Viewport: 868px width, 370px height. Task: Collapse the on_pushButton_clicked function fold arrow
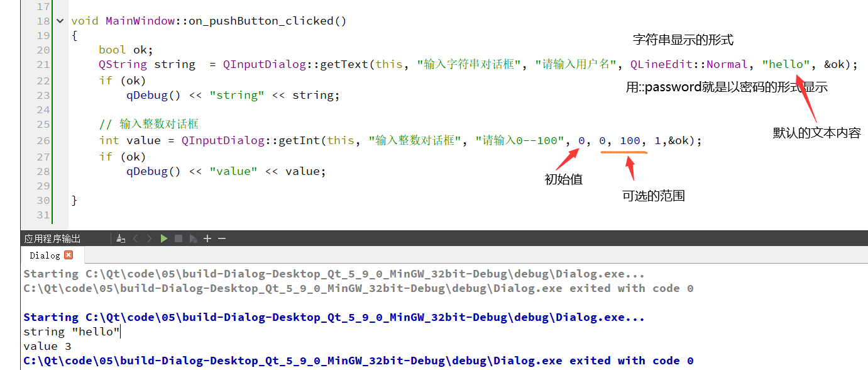pos(60,21)
